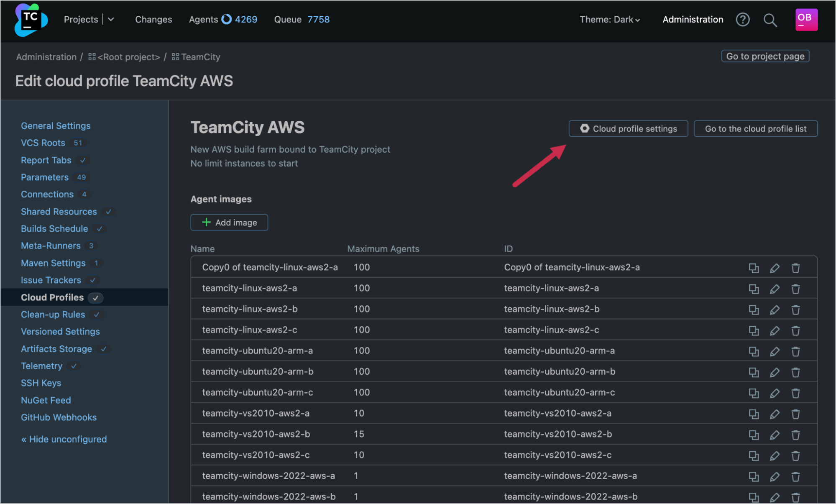Edit the teamcity-ubuntu20-arm-b image
The width and height of the screenshot is (836, 504).
pyautogui.click(x=775, y=372)
